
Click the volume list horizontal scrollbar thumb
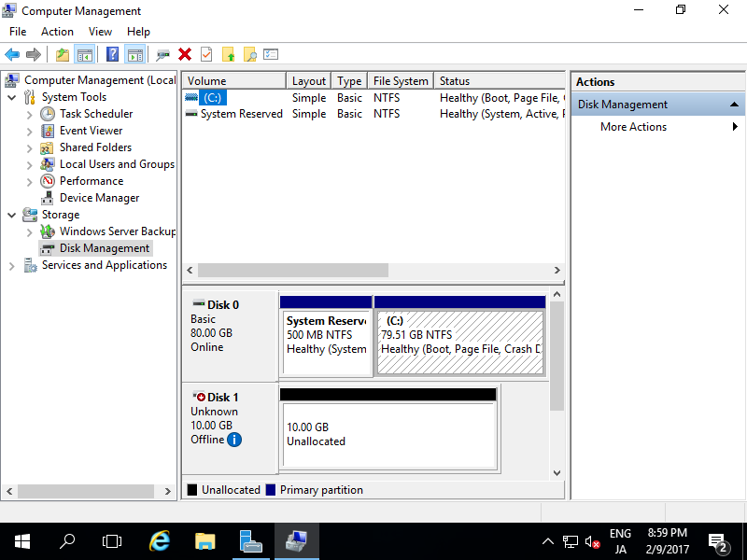293,270
